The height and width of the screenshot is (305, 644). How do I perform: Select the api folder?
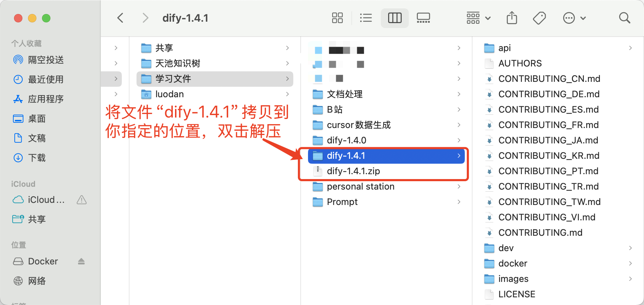tap(559, 48)
